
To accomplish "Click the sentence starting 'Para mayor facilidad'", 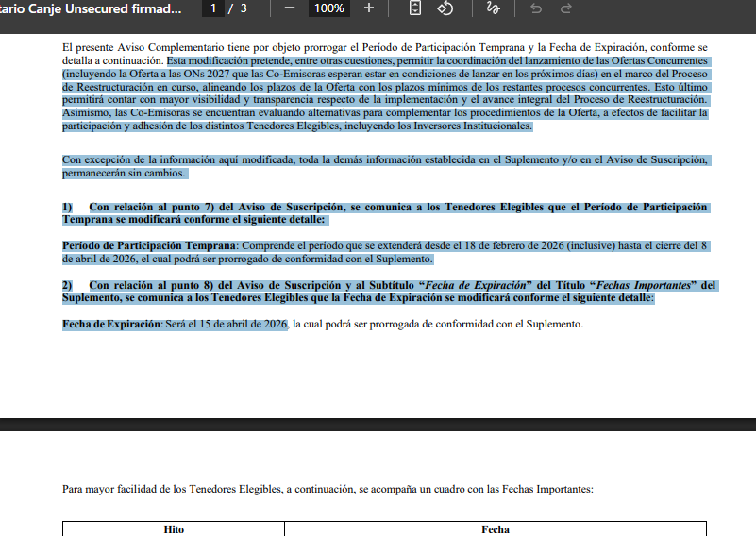I will (328, 489).
